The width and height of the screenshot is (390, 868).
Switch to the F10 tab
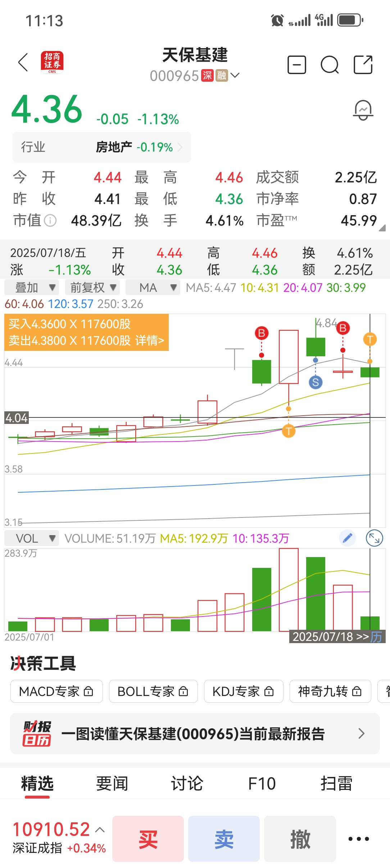(x=262, y=783)
